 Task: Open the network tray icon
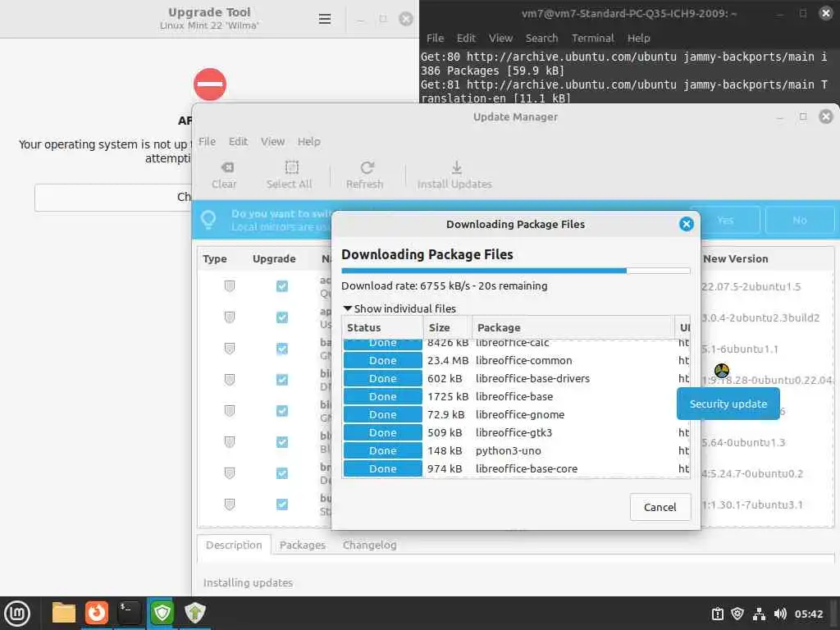click(x=759, y=614)
